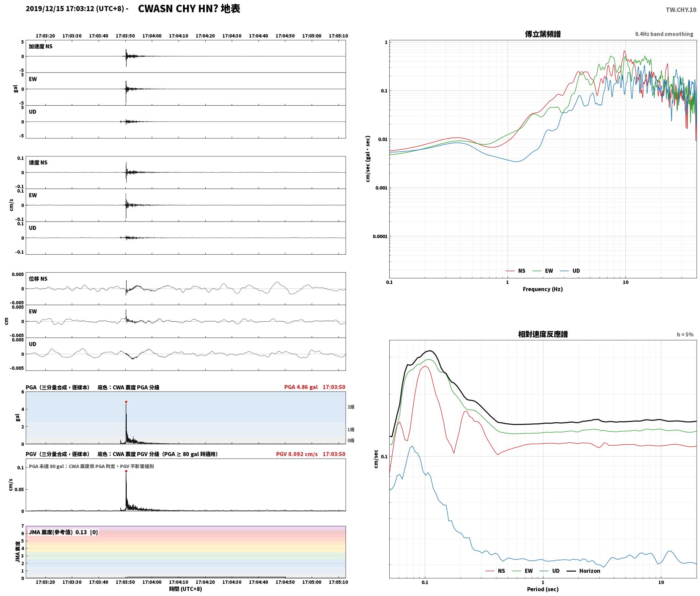Click the 相對速度反應譜 chart title

pyautogui.click(x=543, y=334)
